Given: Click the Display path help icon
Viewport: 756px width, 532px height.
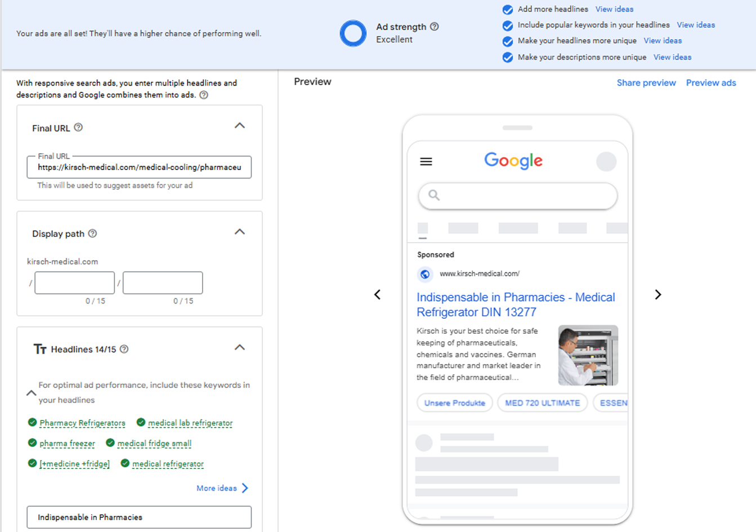Looking at the screenshot, I should pos(92,234).
